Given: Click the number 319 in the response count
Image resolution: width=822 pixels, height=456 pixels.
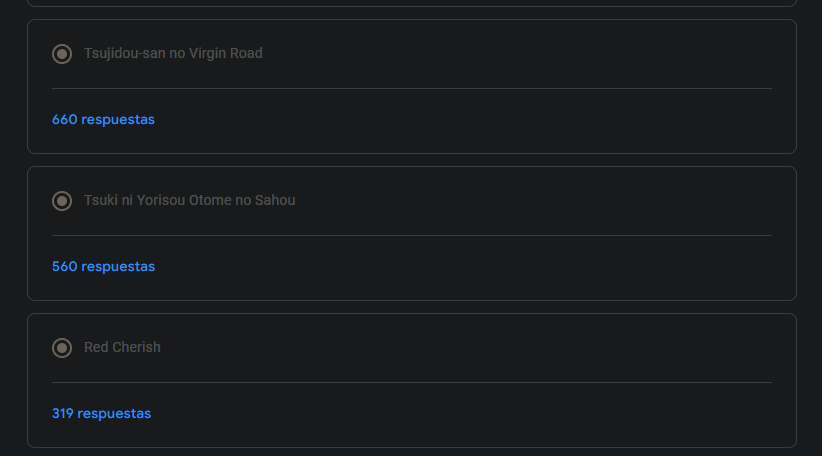Looking at the screenshot, I should 62,414.
